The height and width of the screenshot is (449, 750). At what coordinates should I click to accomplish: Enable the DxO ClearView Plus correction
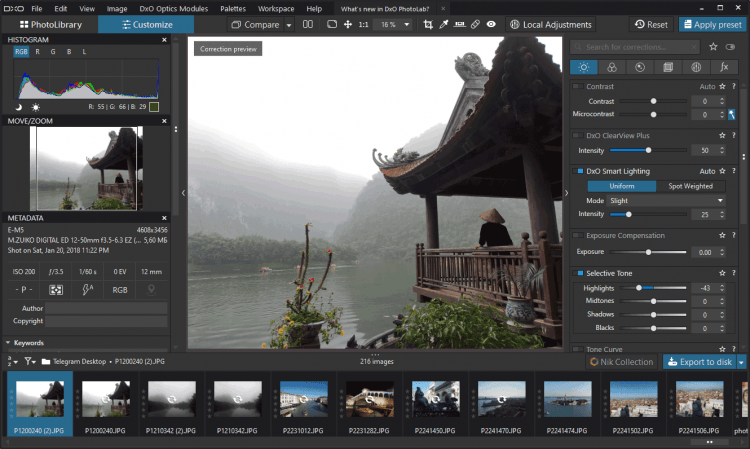(579, 135)
